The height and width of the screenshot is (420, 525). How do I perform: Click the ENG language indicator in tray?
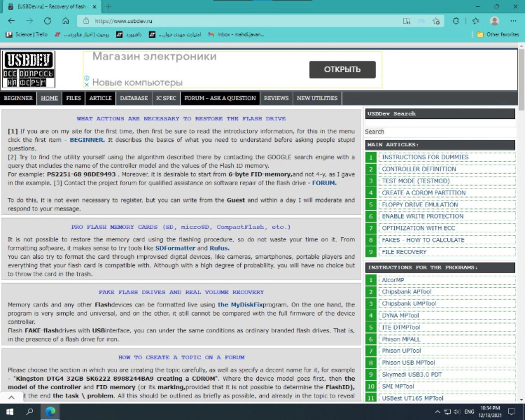(469, 411)
